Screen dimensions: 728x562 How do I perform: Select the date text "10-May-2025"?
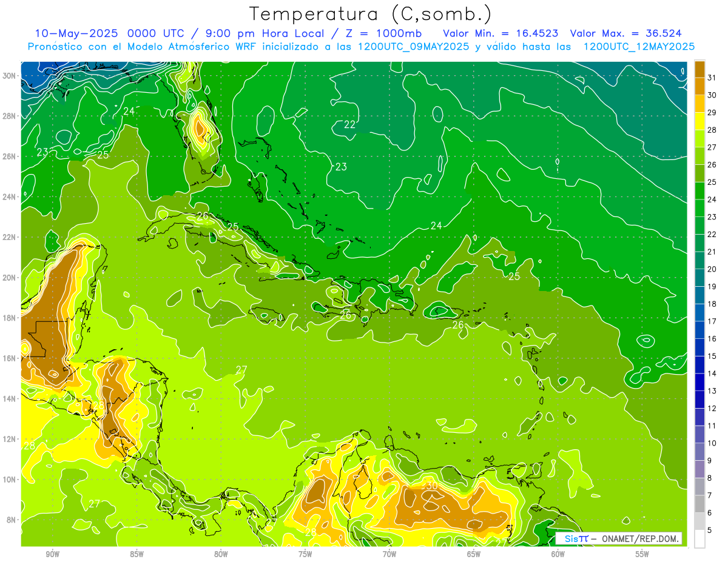pos(76,33)
